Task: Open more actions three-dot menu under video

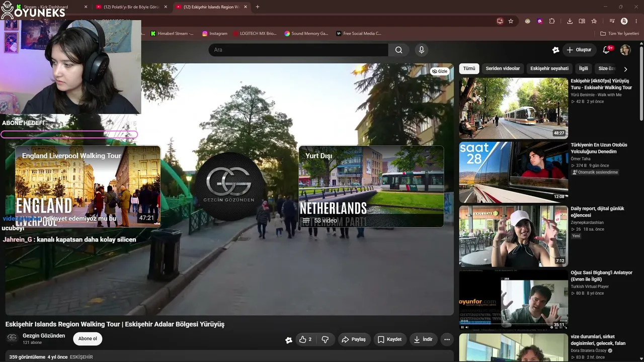Action: point(447,339)
